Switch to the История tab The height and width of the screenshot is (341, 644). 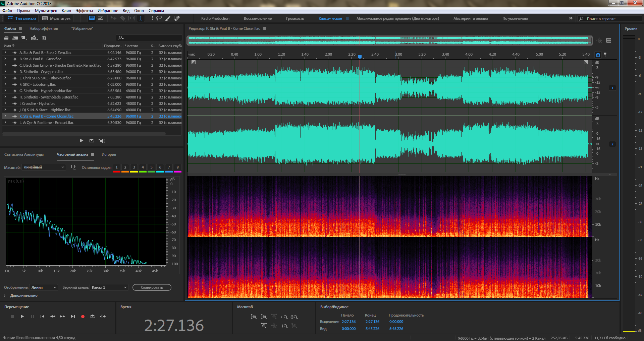pos(109,154)
